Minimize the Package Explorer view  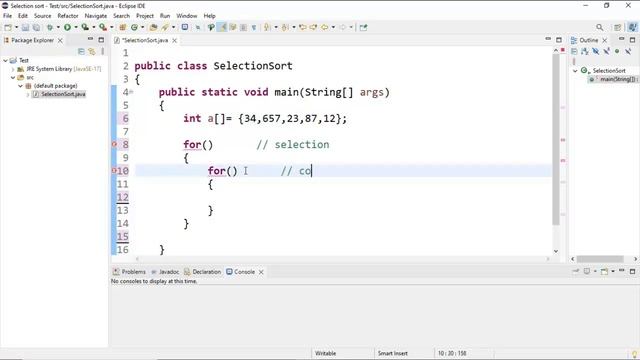[x=90, y=39]
